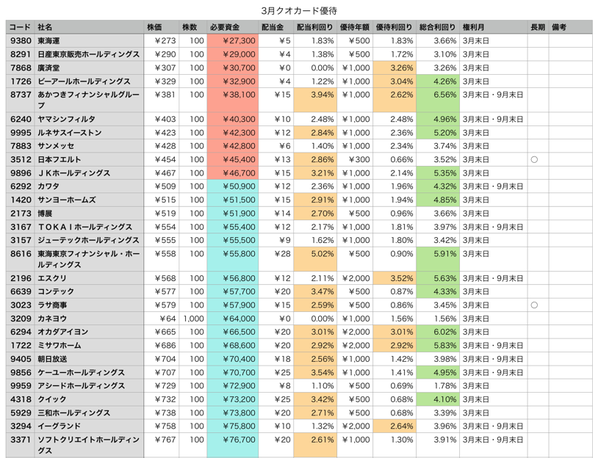Viewport: 598px width, 458px height.
Task: Select company イーグランド
Action: click(59, 426)
